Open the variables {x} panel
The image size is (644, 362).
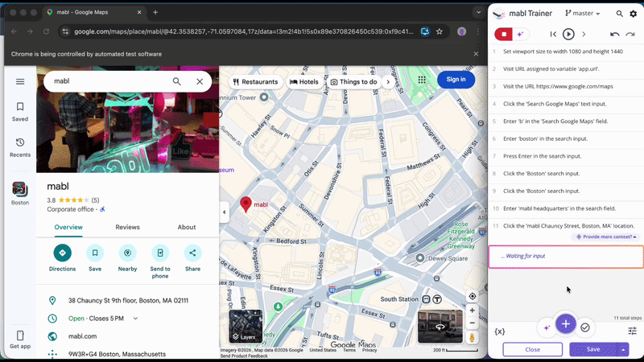[x=499, y=331]
